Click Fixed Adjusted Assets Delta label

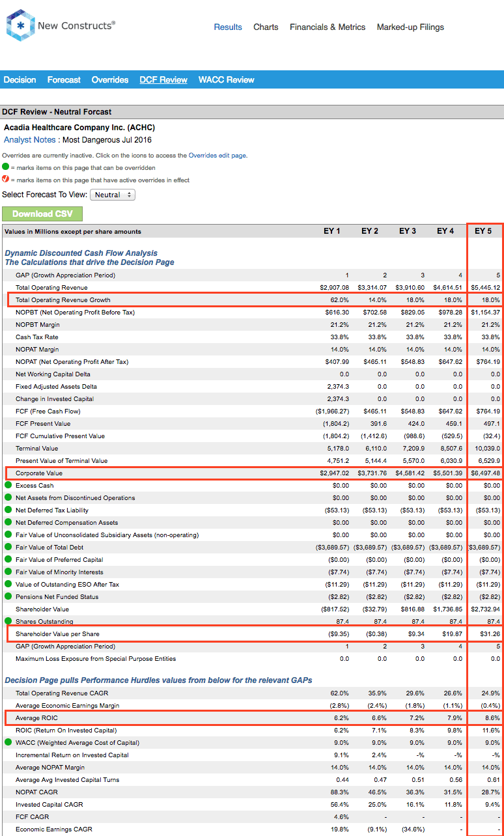[x=55, y=387]
